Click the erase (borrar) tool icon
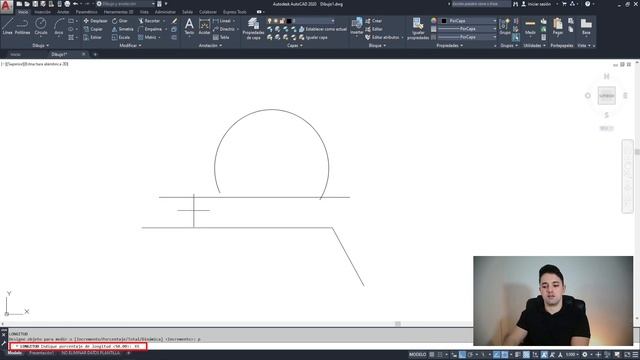The image size is (640, 360). 174,21
